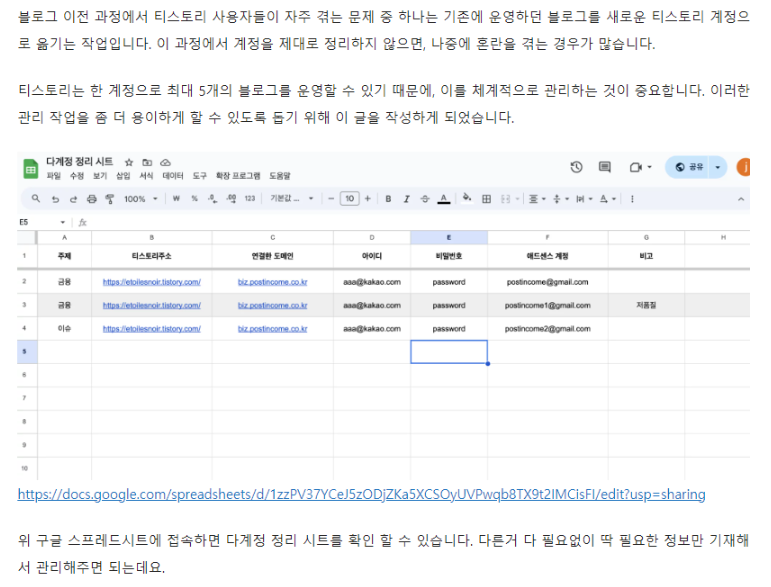Increase decimal places
This screenshot has height=587, width=771.
(231, 199)
